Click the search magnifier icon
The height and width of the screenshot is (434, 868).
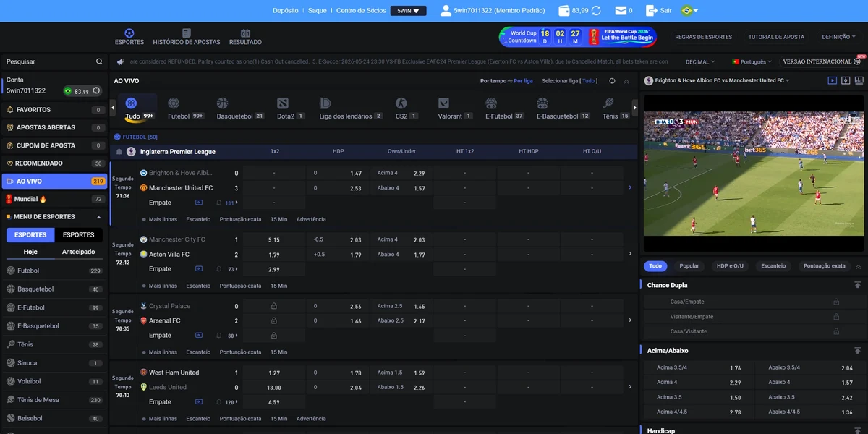(x=99, y=61)
